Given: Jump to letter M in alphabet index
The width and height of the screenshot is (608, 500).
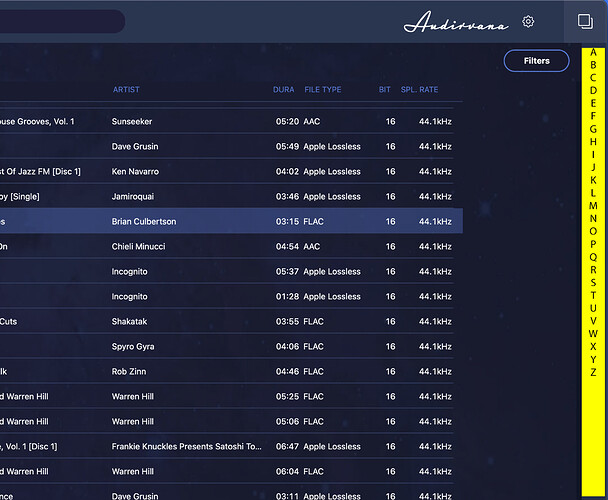Looking at the screenshot, I should pyautogui.click(x=593, y=206).
